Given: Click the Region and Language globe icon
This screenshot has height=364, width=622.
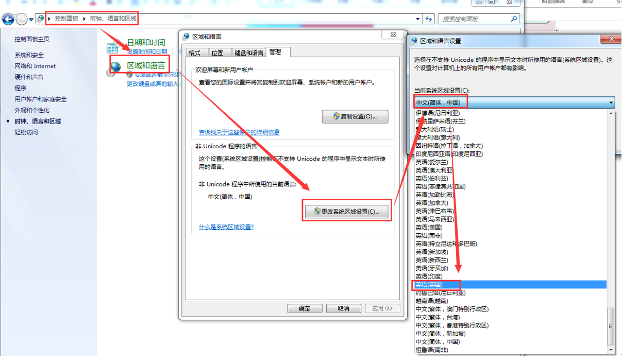Looking at the screenshot, I should 115,66.
